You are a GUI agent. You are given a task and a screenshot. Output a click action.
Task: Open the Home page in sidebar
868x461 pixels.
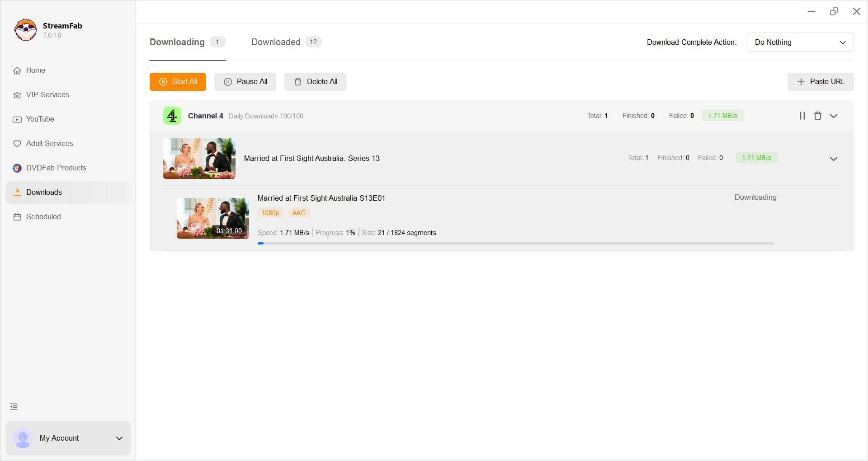click(x=35, y=71)
